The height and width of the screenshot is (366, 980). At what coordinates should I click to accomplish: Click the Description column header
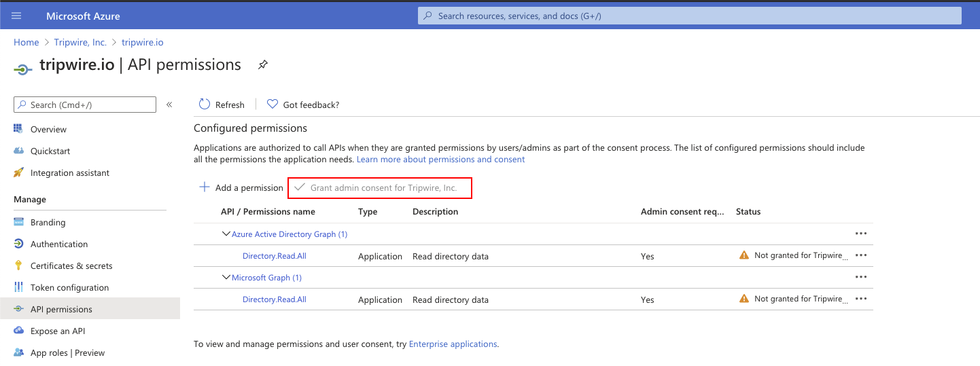click(436, 212)
